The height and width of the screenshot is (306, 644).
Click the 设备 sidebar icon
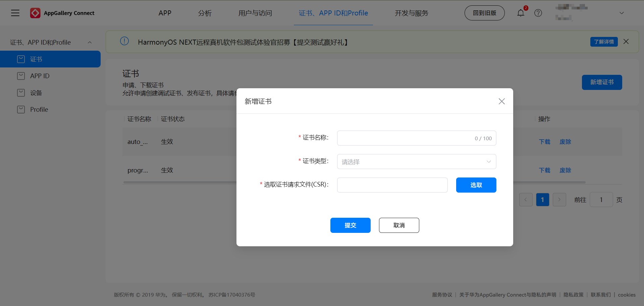coord(21,93)
